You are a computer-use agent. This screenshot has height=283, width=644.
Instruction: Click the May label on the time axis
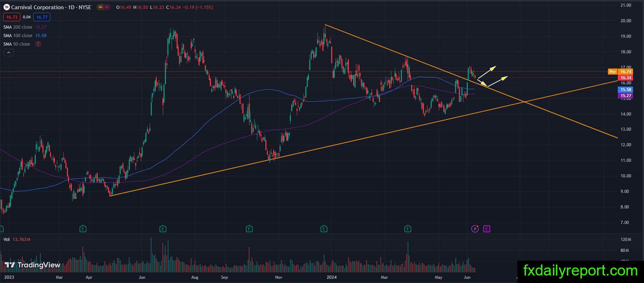pos(438,277)
